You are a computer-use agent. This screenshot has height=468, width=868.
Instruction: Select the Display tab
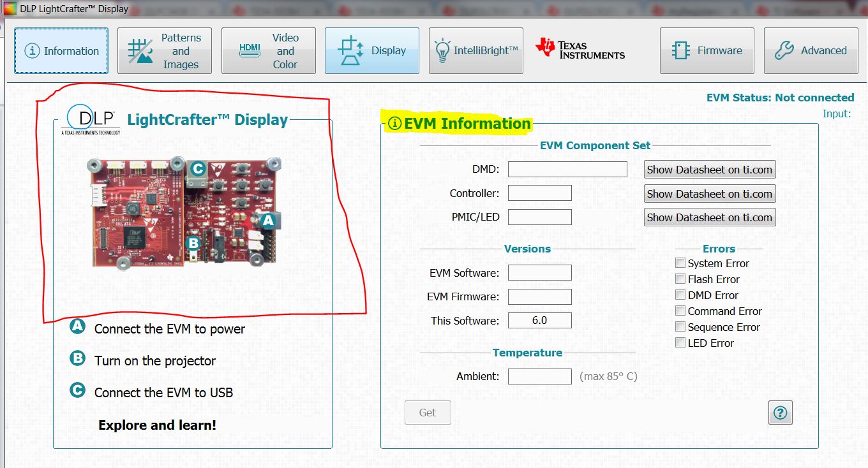coord(372,51)
